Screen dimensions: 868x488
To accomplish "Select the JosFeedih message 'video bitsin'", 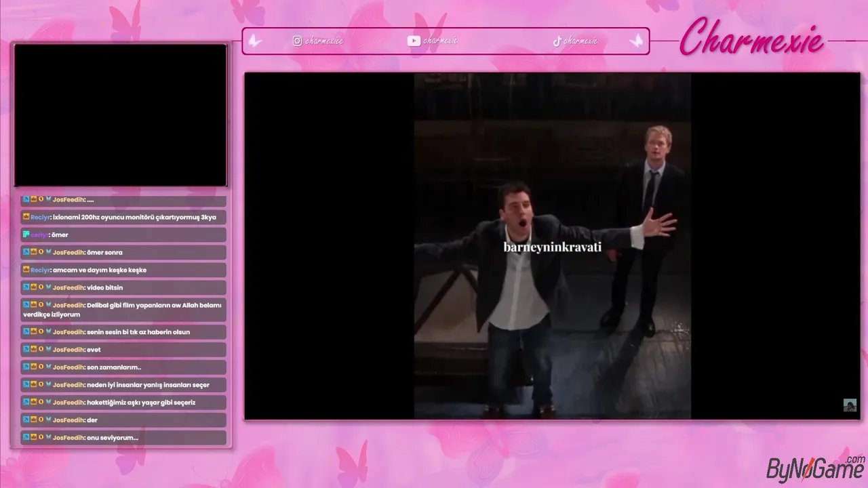I will tap(123, 287).
